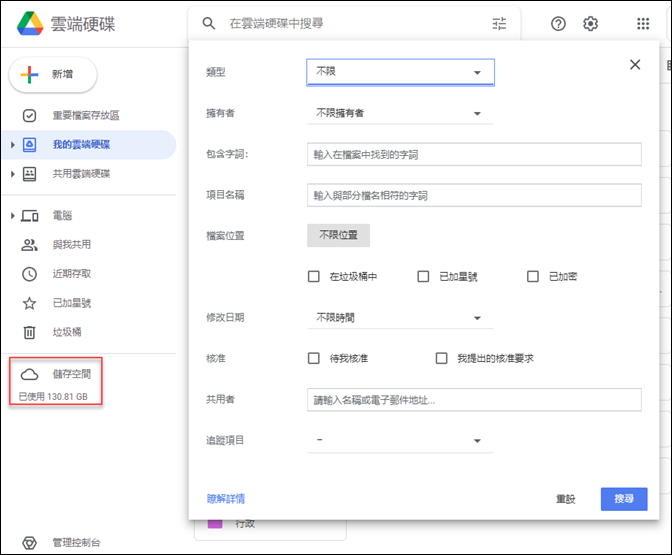
Task: Click the 新增 button
Action: pyautogui.click(x=53, y=75)
